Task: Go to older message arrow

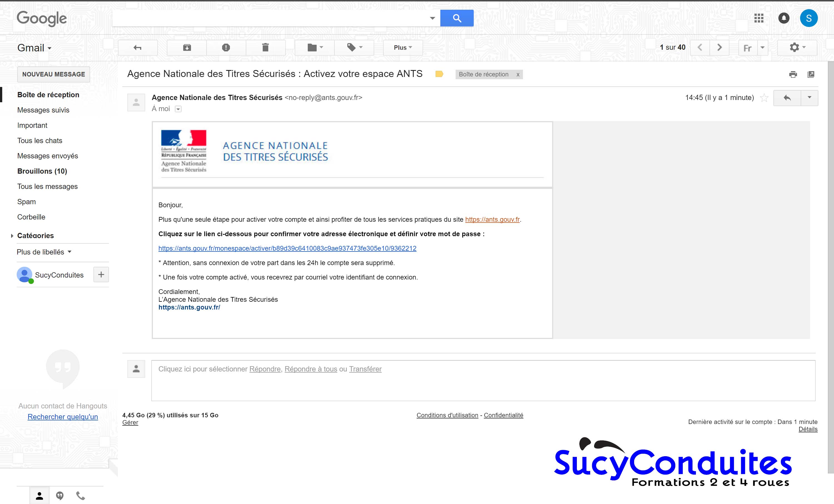Action: point(719,48)
